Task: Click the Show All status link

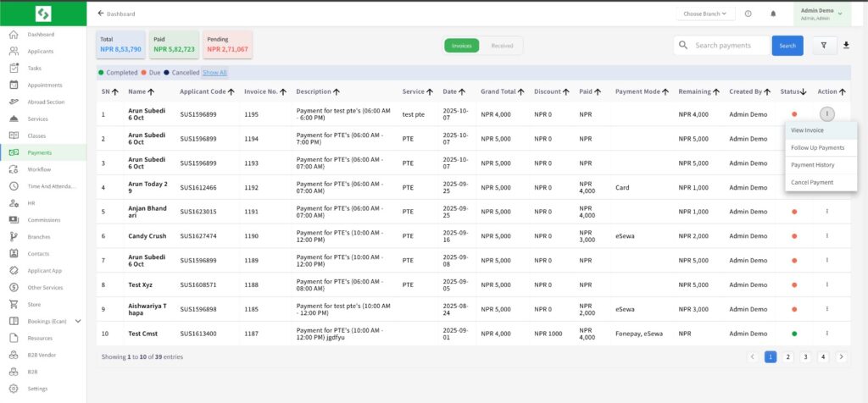Action: point(214,73)
